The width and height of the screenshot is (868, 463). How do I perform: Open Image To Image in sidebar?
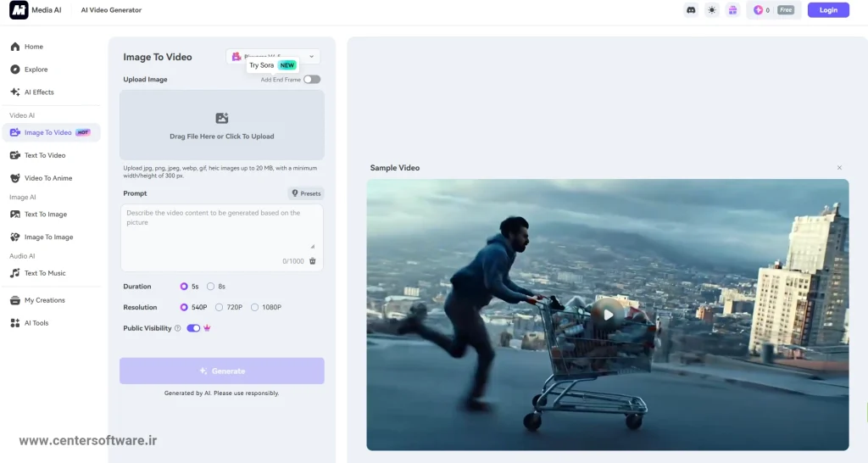pyautogui.click(x=52, y=237)
